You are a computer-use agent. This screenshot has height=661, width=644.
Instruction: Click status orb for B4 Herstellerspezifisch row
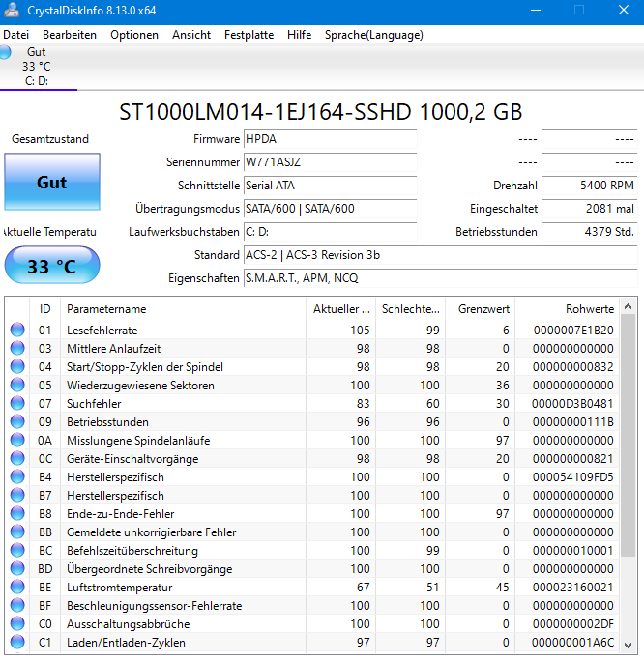17,476
